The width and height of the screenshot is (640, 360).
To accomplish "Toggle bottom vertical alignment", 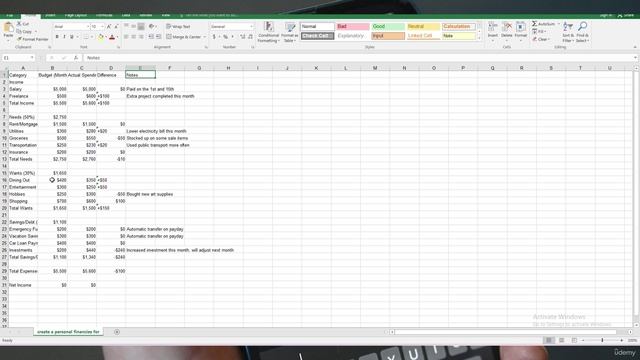I will [141, 27].
